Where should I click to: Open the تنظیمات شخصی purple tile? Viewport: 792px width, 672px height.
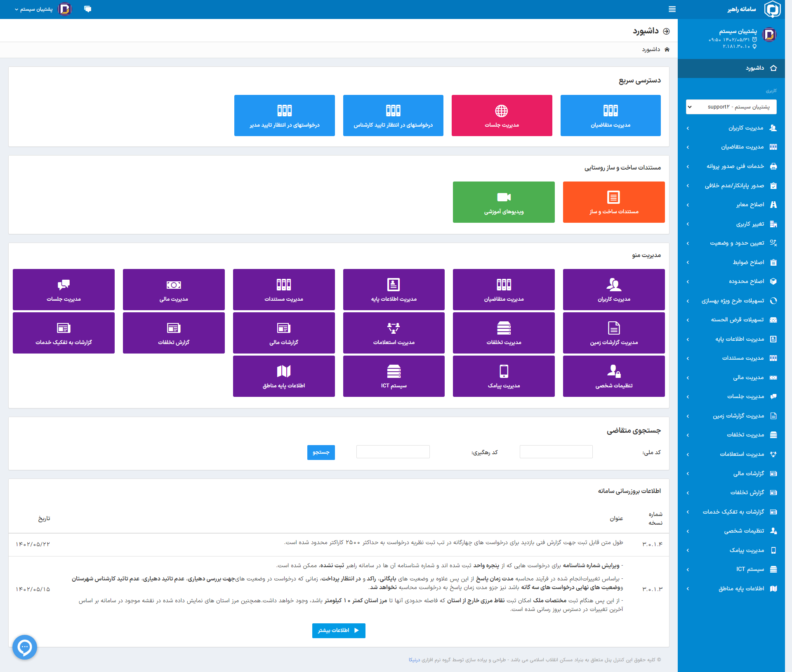(613, 376)
